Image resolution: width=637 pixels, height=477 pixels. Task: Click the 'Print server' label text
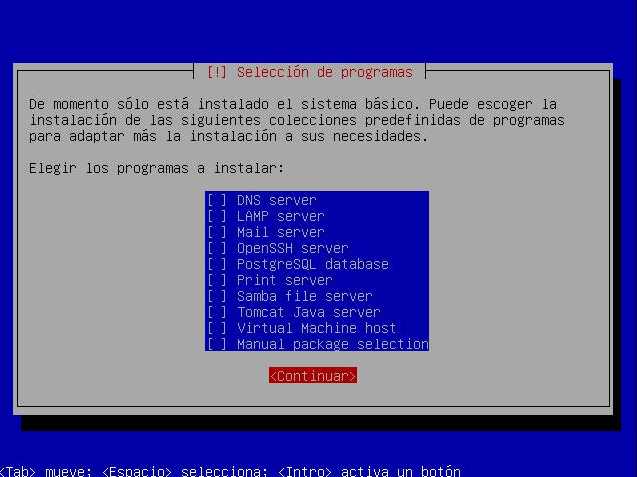point(285,280)
